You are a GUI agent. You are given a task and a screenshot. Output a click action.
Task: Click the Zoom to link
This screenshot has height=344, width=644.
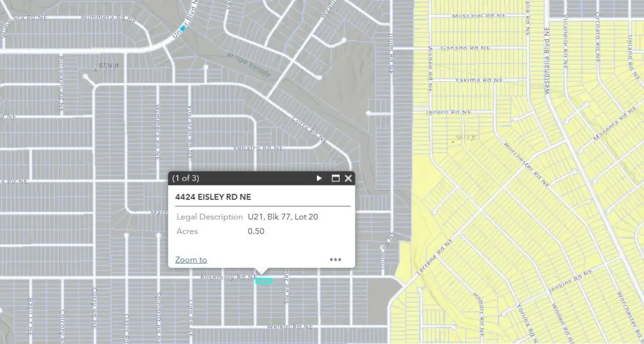click(191, 260)
